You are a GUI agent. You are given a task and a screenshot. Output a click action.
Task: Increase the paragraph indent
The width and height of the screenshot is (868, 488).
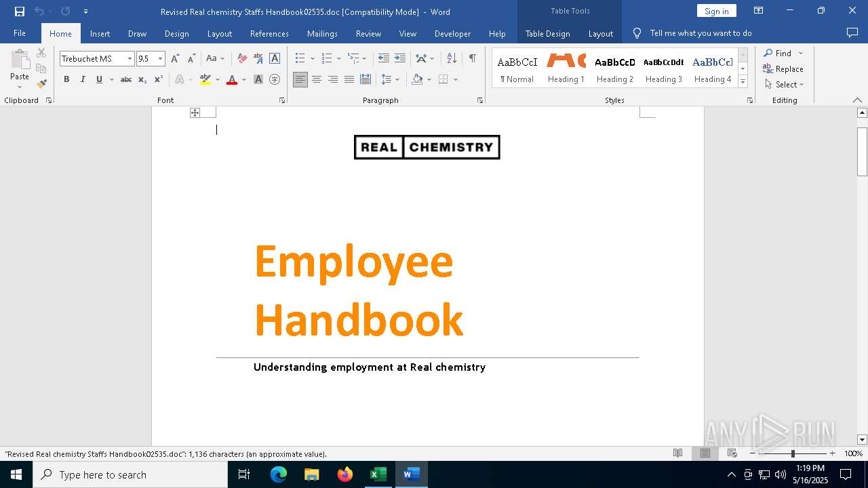tap(400, 59)
